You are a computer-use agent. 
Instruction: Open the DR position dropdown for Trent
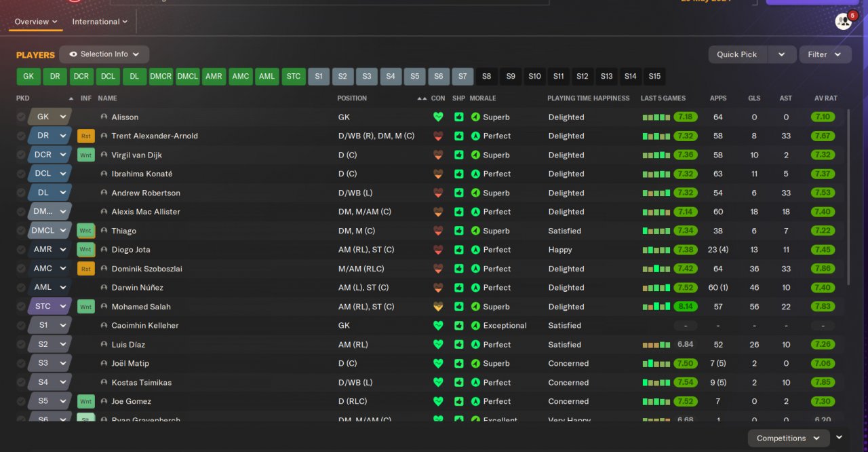[50, 136]
